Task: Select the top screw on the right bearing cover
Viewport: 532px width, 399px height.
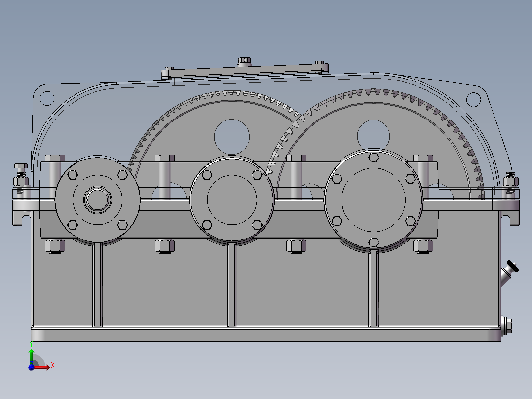Action: click(x=374, y=158)
